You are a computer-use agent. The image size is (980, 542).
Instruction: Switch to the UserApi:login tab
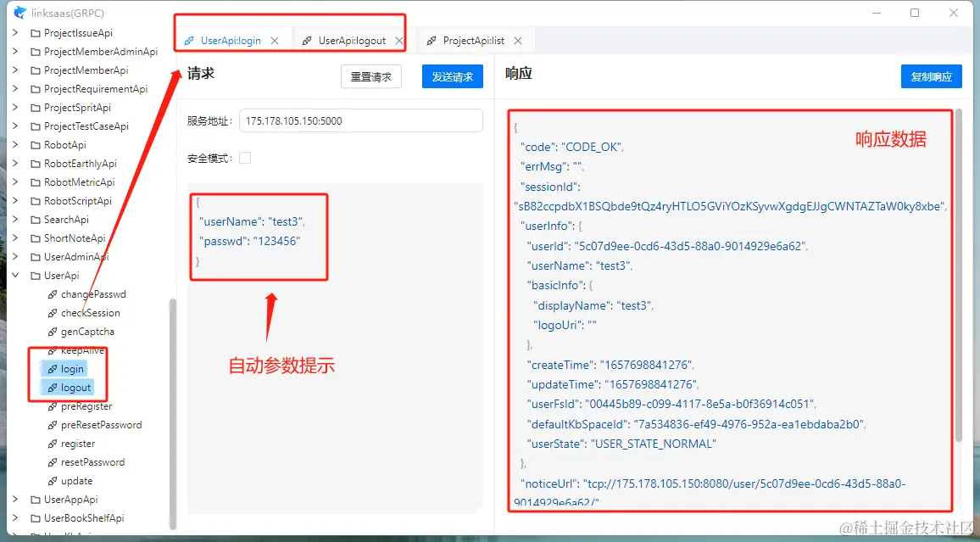(231, 41)
